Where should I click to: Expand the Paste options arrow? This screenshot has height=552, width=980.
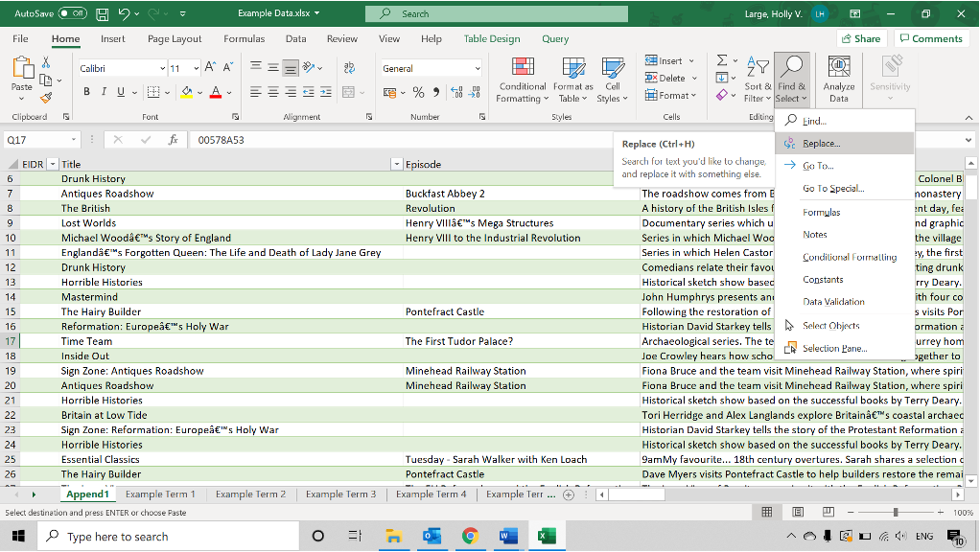[x=22, y=98]
